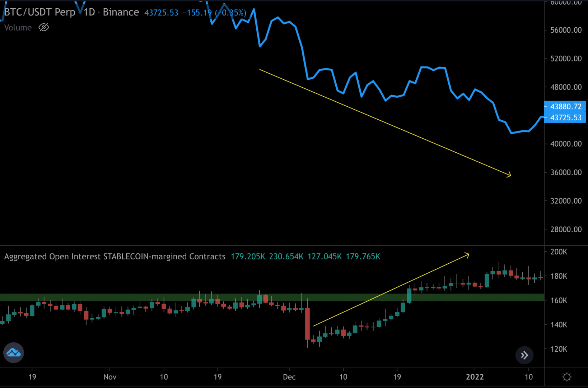Click the 140K open interest axis label

[x=559, y=325]
